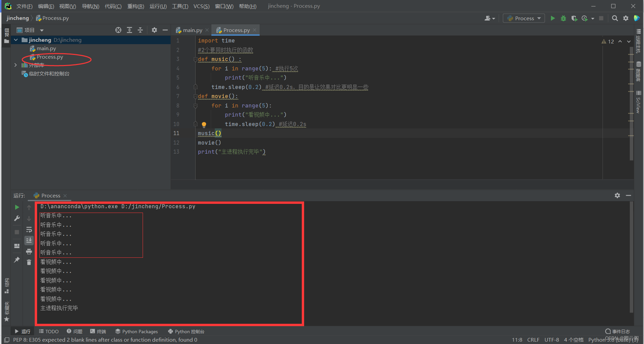This screenshot has height=344, width=644.
Task: Hide the project panel with the minus icon
Action: pos(165,30)
